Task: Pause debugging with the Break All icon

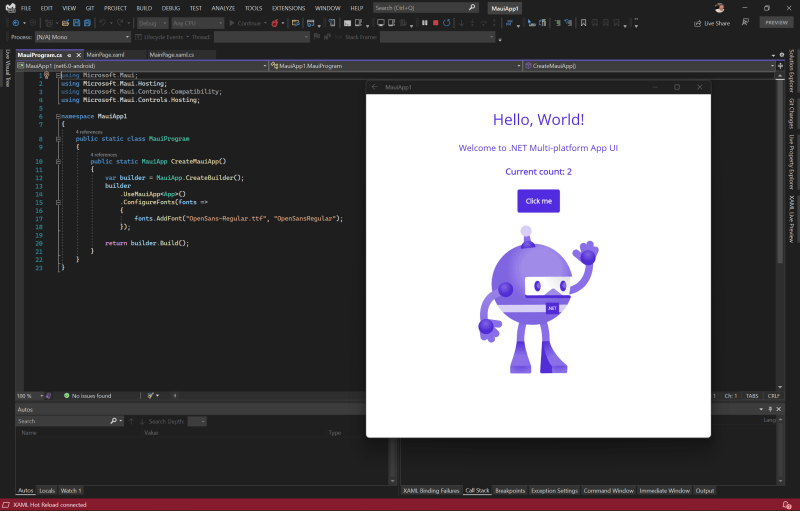Action: tap(424, 23)
